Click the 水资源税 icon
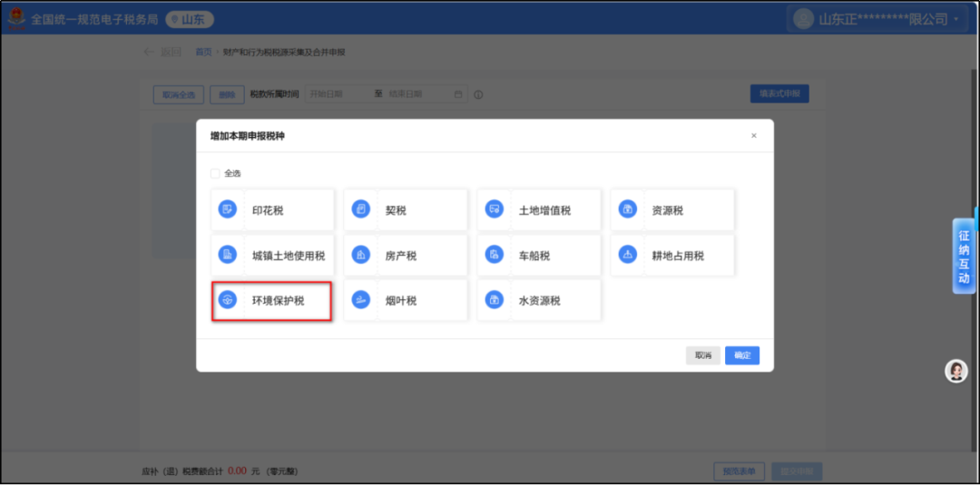 [x=495, y=300]
